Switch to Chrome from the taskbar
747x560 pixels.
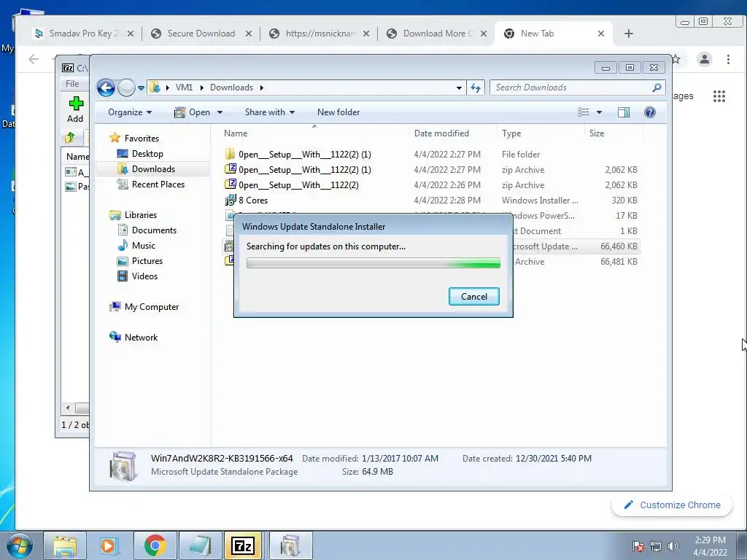[x=155, y=545]
